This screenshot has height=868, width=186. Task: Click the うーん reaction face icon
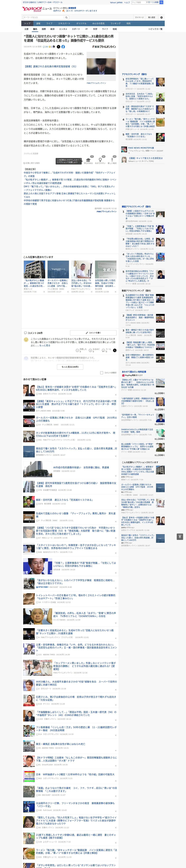(x=103, y=350)
